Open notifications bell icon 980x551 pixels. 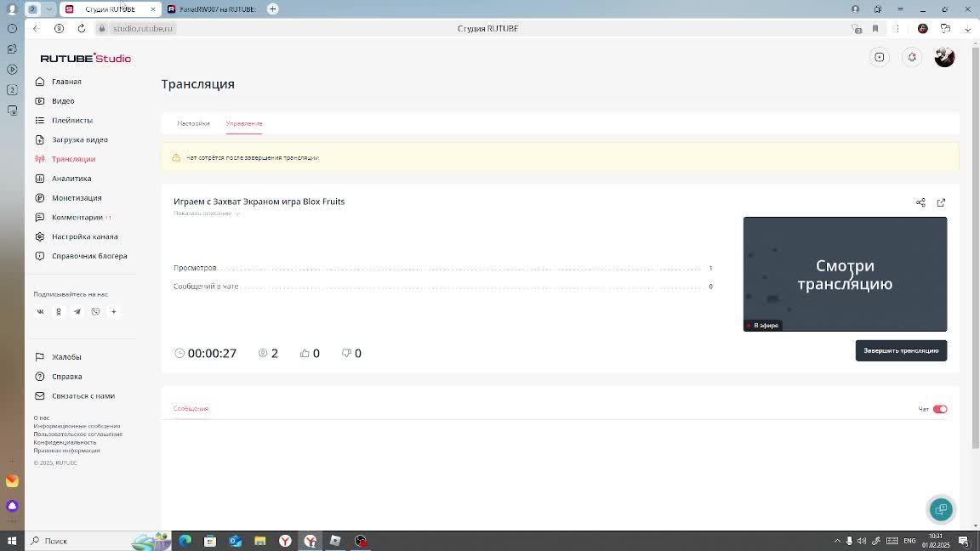coord(912,58)
